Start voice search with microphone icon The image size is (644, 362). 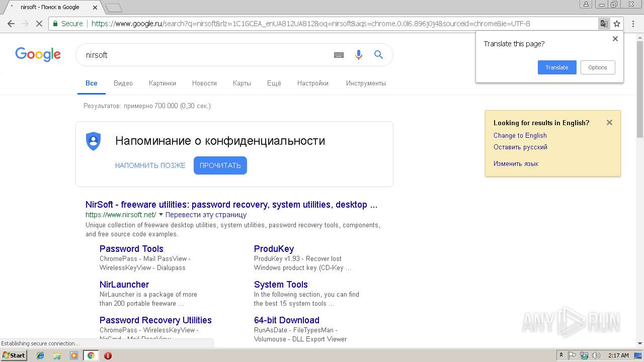(x=359, y=55)
